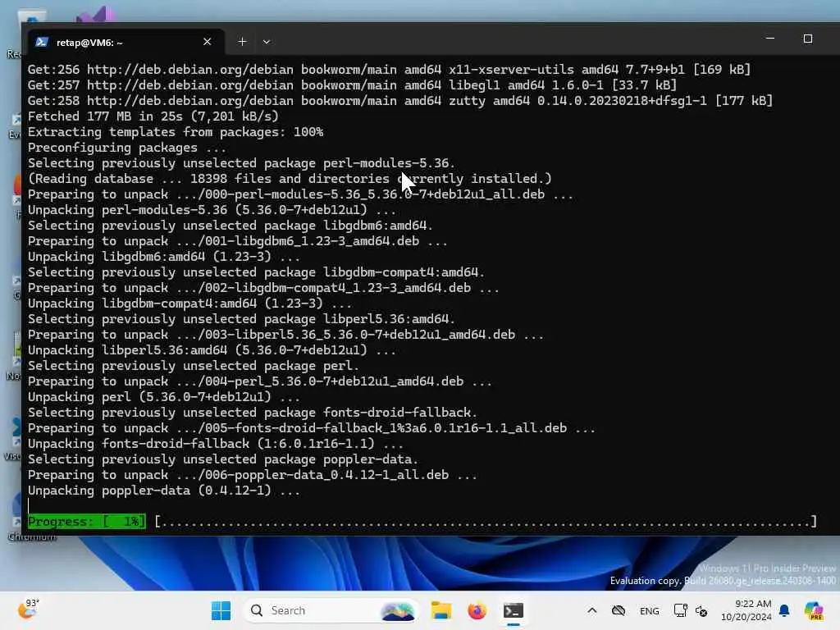Click the search highlight landscape image
The image size is (840, 630).
tap(398, 610)
